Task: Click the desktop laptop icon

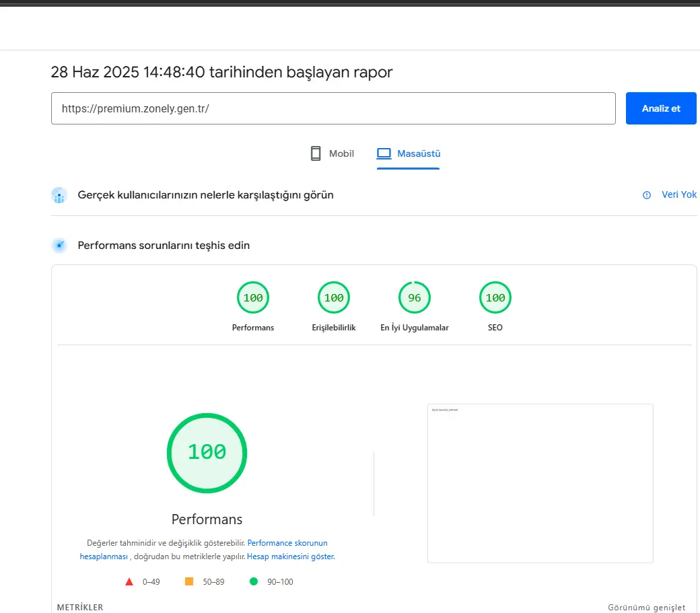Action: pyautogui.click(x=384, y=153)
